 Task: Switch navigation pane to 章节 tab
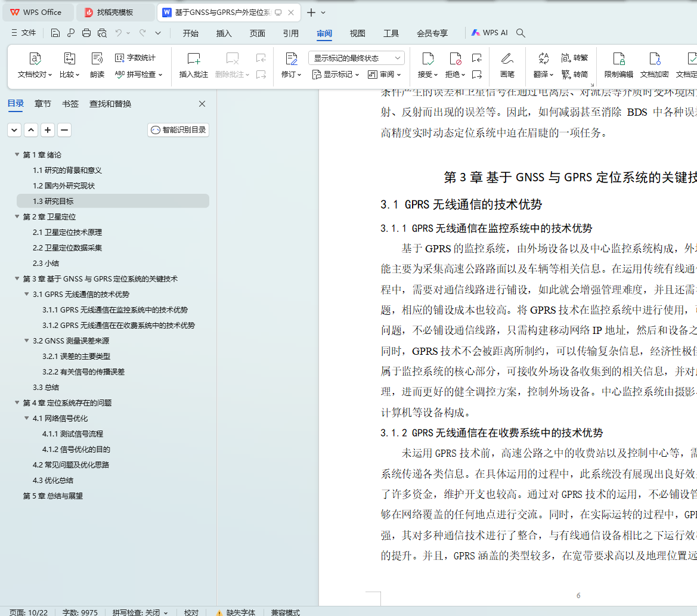tap(43, 104)
